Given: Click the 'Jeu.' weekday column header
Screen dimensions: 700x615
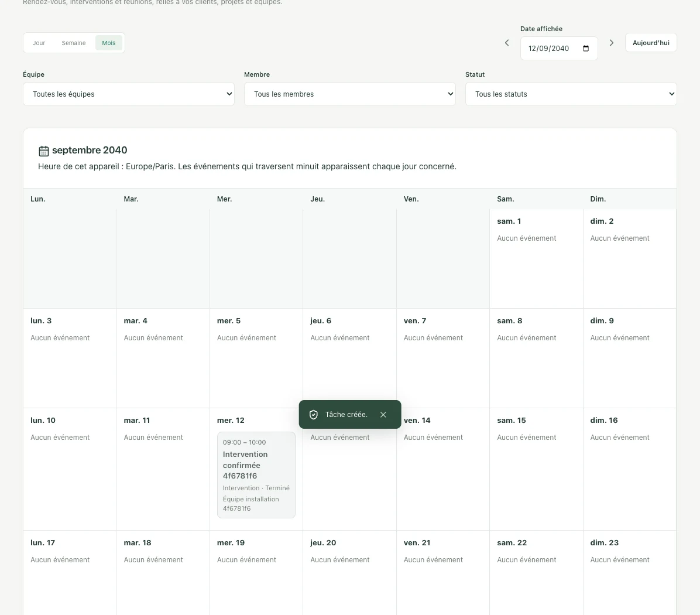Looking at the screenshot, I should click(317, 199).
